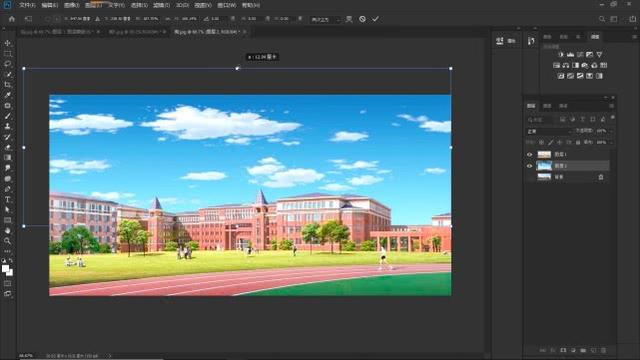Toggle the reference point checkbox
640x360 pixels.
coord(47,19)
